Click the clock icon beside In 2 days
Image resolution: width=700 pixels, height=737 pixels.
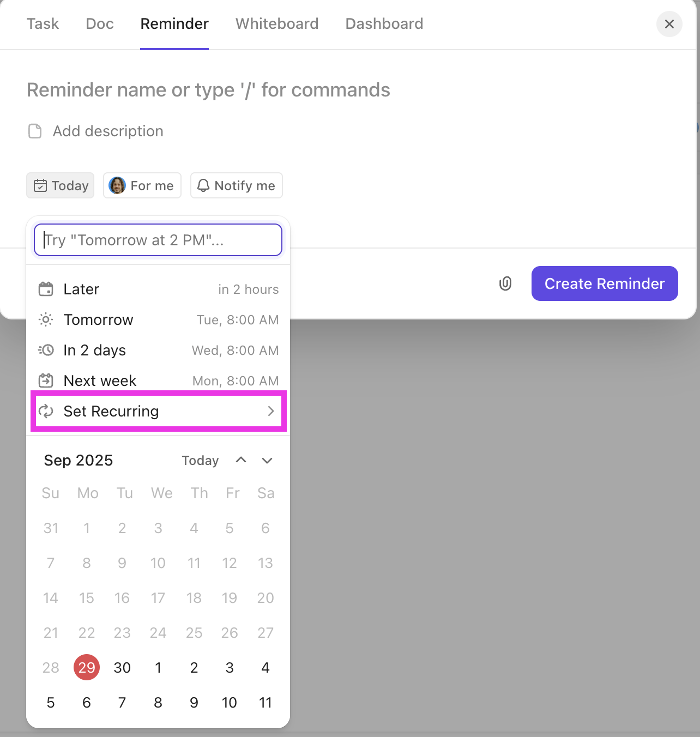pyautogui.click(x=46, y=350)
